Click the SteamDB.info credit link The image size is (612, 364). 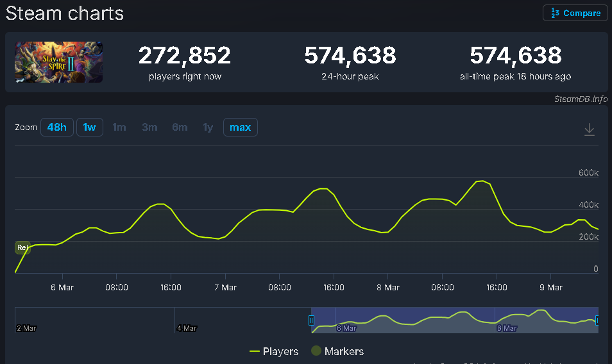point(581,99)
